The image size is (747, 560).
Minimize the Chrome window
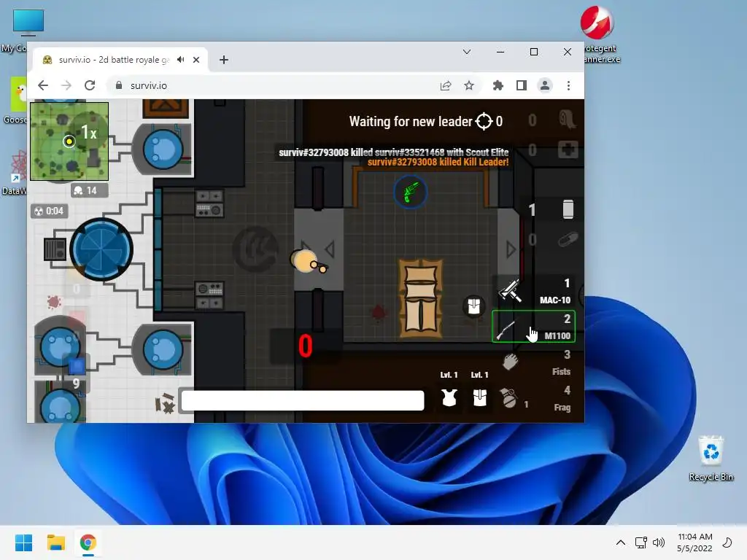coord(500,52)
